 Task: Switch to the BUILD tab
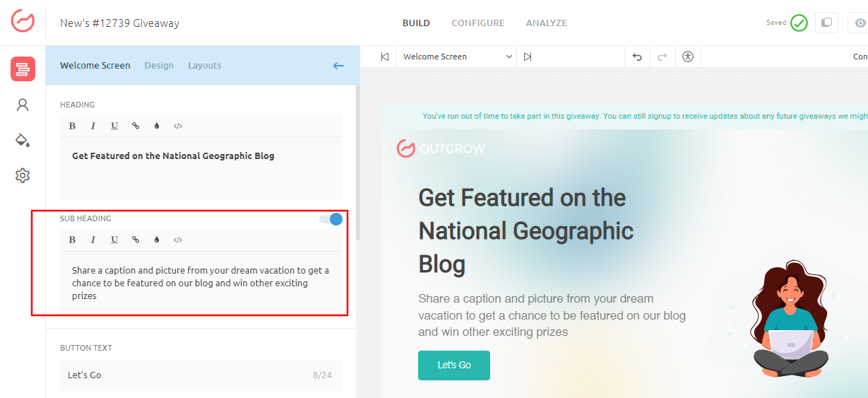(416, 23)
